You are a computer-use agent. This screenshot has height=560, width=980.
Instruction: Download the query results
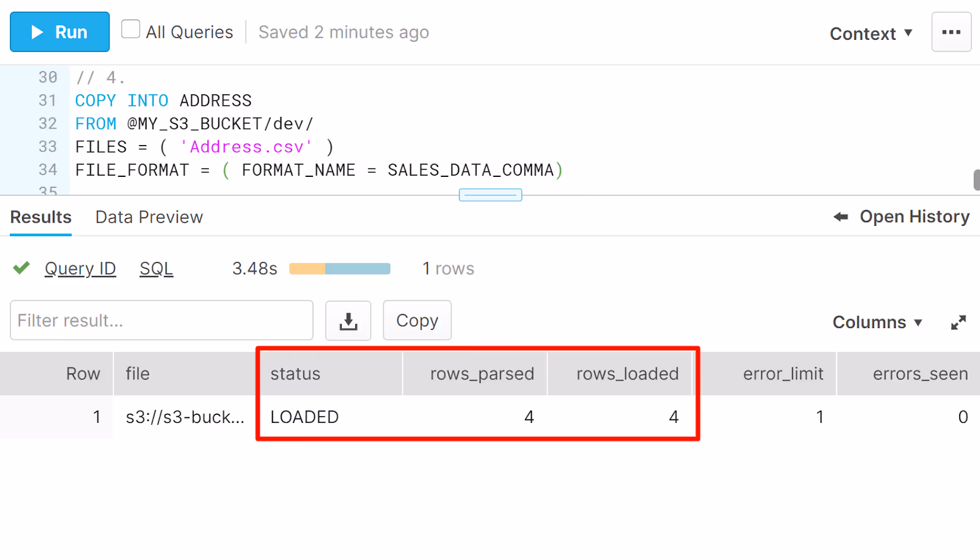(x=348, y=320)
